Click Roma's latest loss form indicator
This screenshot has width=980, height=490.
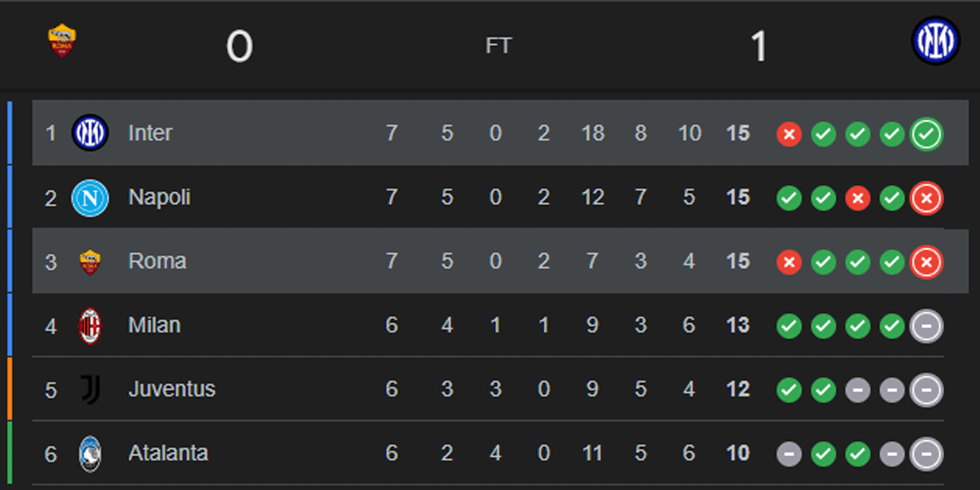coord(927,262)
